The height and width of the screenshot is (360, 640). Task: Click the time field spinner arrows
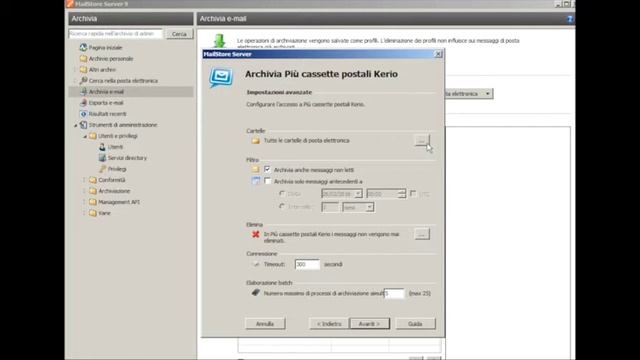tap(402, 194)
